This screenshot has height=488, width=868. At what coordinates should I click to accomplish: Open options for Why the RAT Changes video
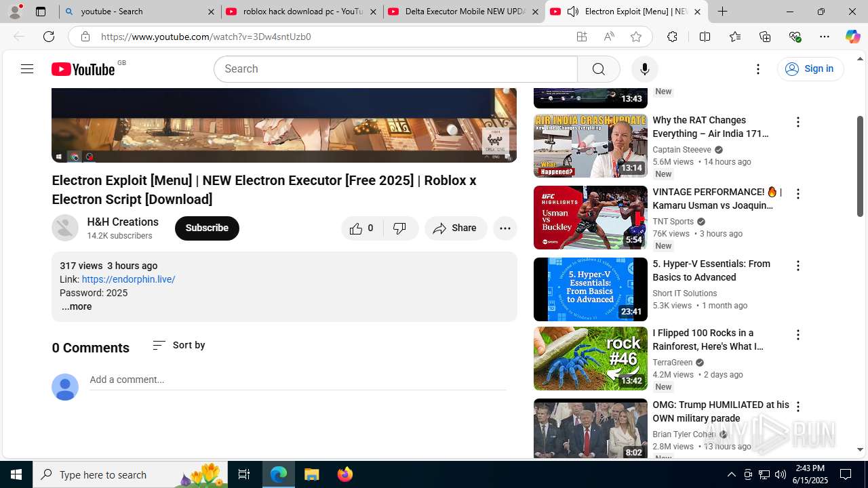pyautogui.click(x=798, y=122)
